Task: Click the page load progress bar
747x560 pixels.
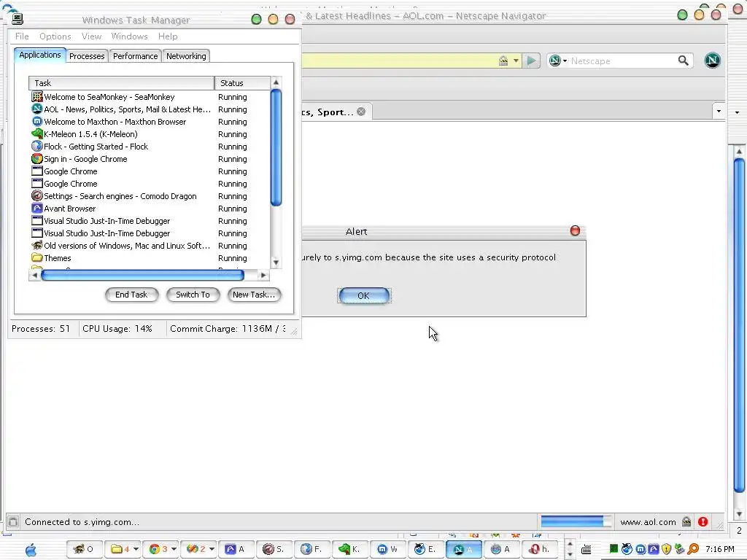Action: pyautogui.click(x=576, y=521)
